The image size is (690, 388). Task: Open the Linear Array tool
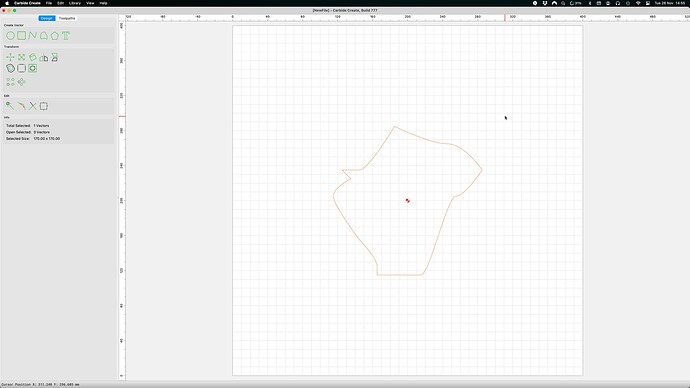tap(10, 82)
